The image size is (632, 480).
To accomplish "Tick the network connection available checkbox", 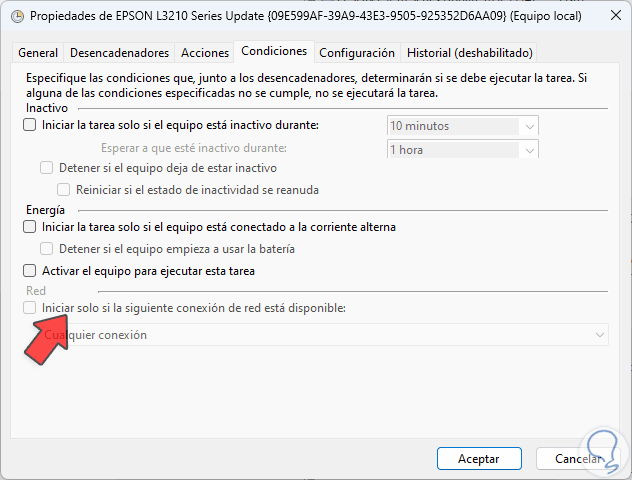I will (x=29, y=308).
